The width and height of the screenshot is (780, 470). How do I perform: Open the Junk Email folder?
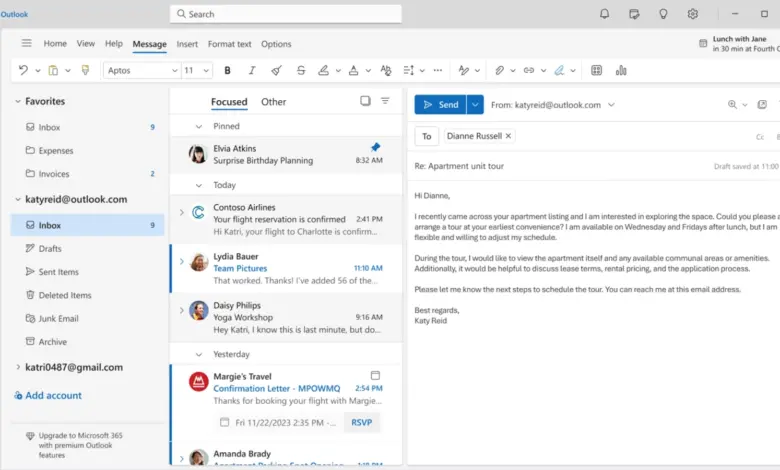click(x=87, y=318)
